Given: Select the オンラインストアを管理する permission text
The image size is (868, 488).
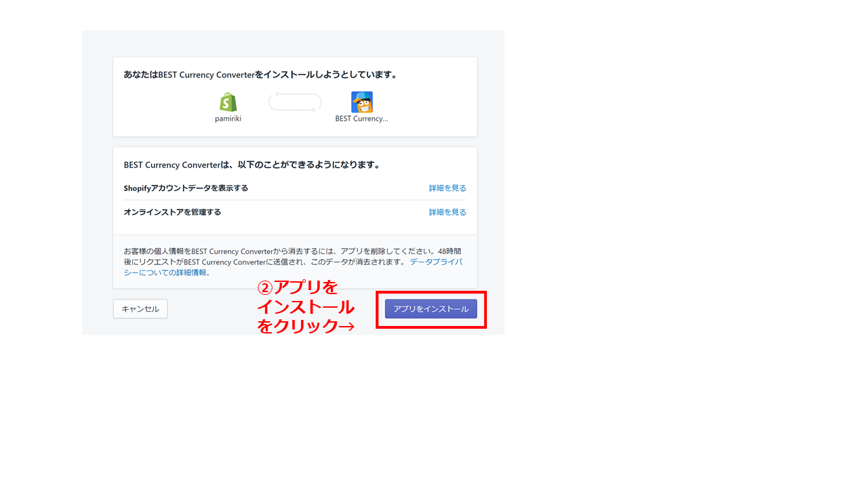Looking at the screenshot, I should [x=172, y=212].
